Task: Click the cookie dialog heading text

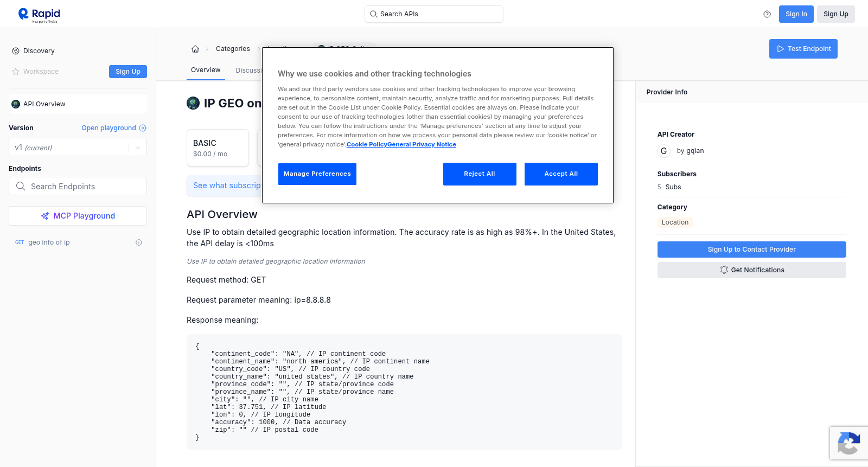Action: click(374, 74)
